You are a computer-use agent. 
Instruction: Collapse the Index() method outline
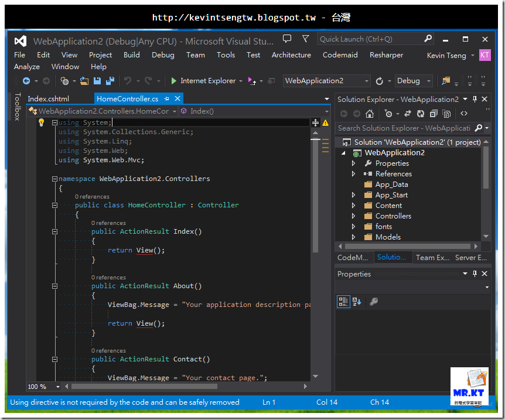click(x=54, y=231)
